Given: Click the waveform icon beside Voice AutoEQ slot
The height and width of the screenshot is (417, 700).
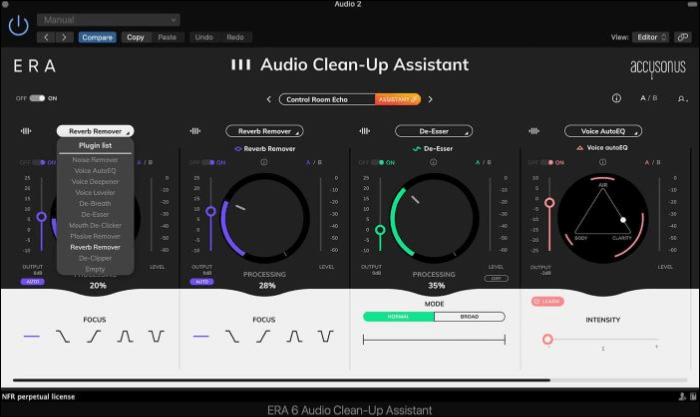Looking at the screenshot, I should (535, 130).
